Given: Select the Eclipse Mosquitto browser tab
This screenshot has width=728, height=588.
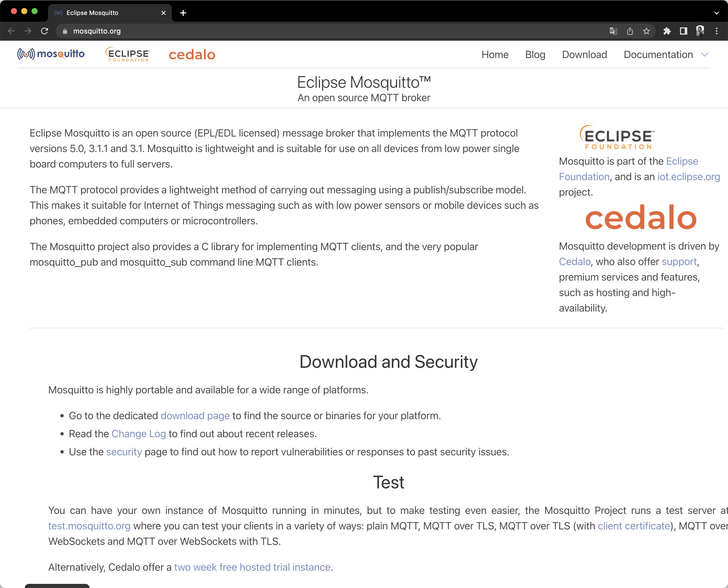Looking at the screenshot, I should pyautogui.click(x=110, y=13).
